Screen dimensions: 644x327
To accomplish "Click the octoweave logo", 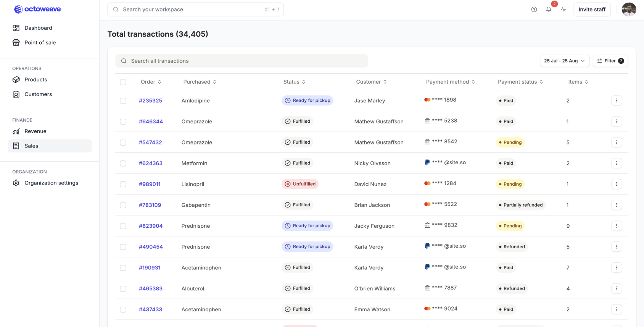I will pos(37,9).
